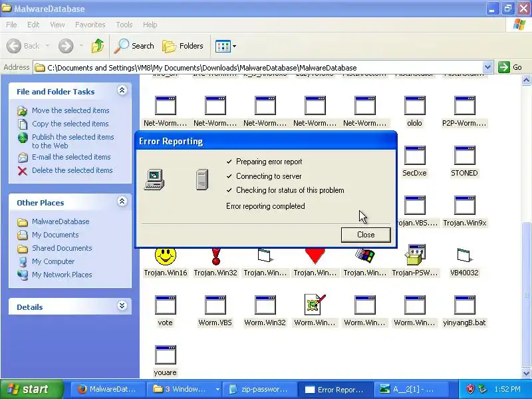Expand the Forward history dropdown arrow

coord(81,46)
